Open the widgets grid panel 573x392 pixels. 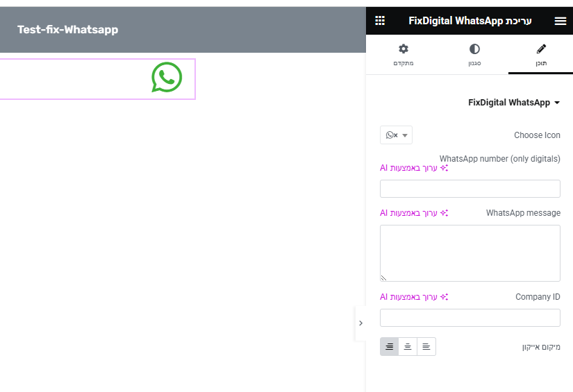click(380, 21)
